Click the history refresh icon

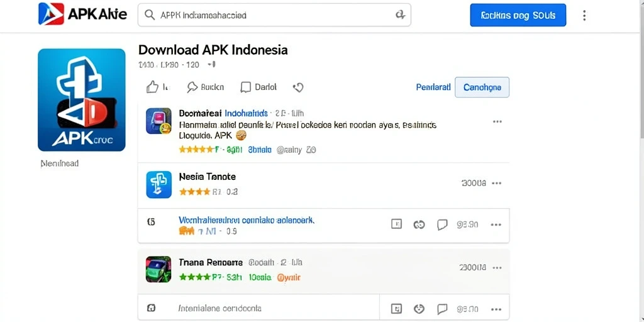tap(298, 87)
